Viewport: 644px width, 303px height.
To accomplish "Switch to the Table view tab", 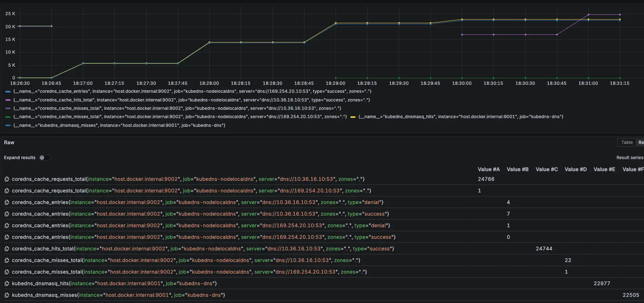I will tap(627, 142).
